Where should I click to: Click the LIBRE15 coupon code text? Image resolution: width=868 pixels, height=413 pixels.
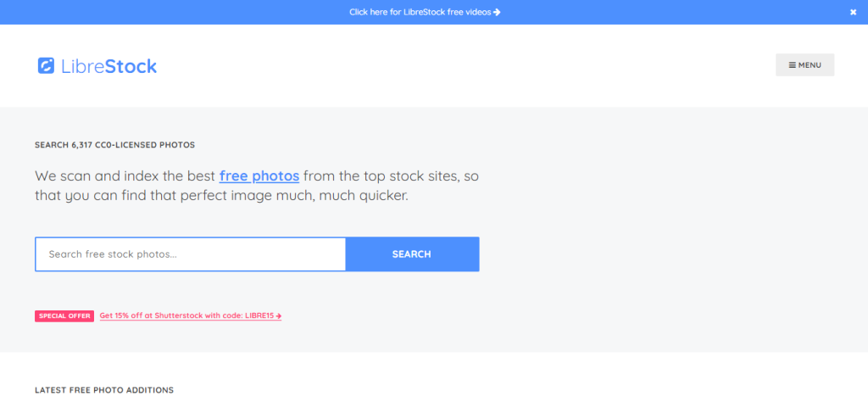point(259,316)
